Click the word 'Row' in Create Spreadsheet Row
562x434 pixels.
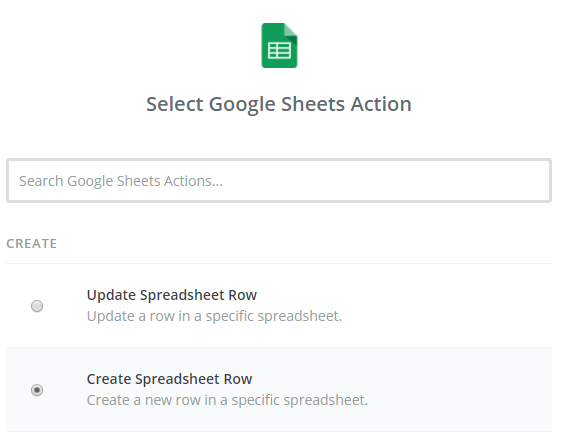[x=238, y=379]
